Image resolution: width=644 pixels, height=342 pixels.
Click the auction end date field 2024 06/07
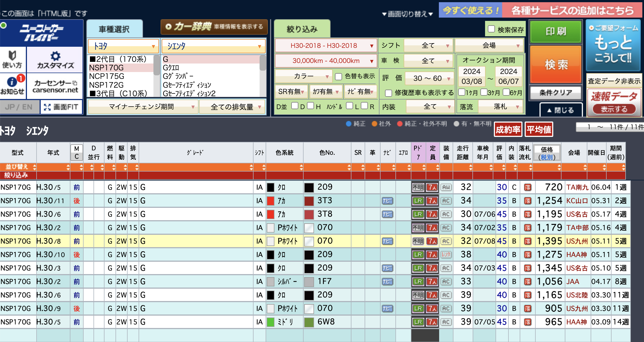tap(508, 76)
